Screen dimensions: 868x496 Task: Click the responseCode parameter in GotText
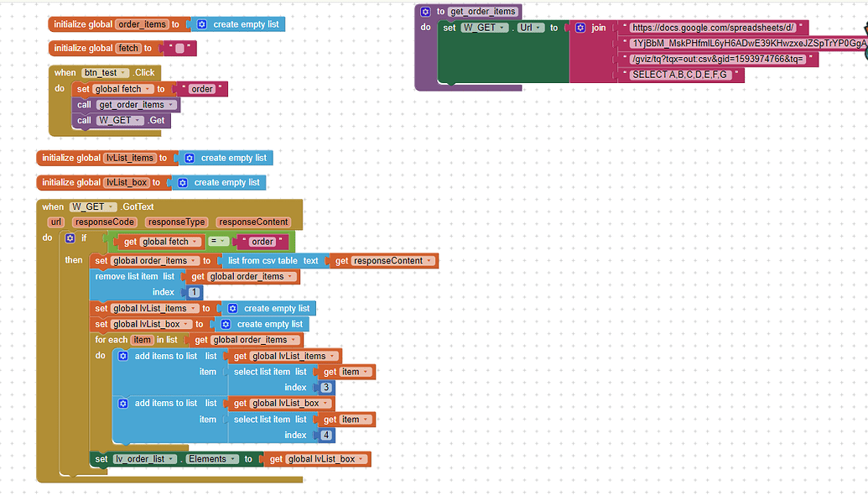pyautogui.click(x=104, y=222)
